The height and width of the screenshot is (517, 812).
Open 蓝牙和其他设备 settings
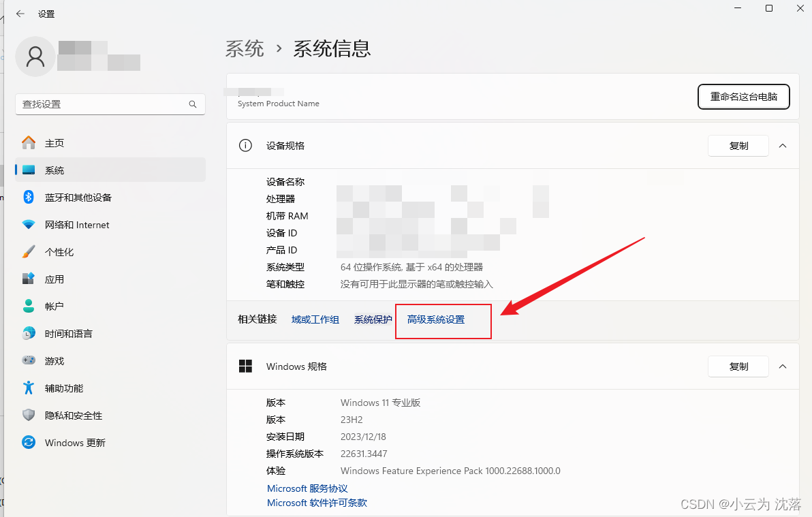click(110, 198)
